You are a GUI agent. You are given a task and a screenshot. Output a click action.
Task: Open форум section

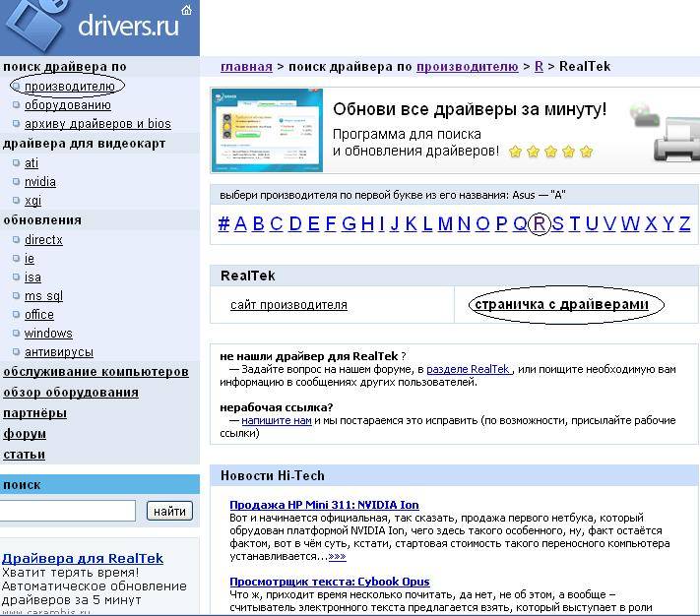[25, 434]
